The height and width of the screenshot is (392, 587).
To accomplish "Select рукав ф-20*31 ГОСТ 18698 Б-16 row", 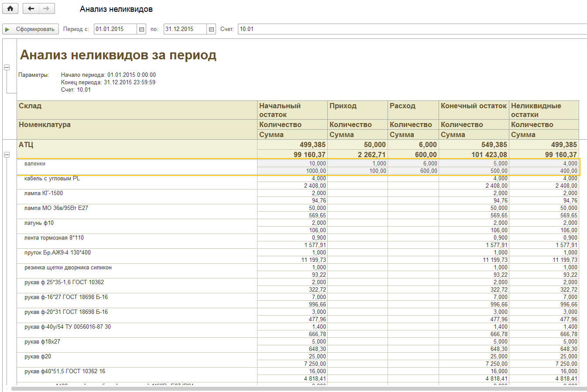I will pyautogui.click(x=298, y=316).
